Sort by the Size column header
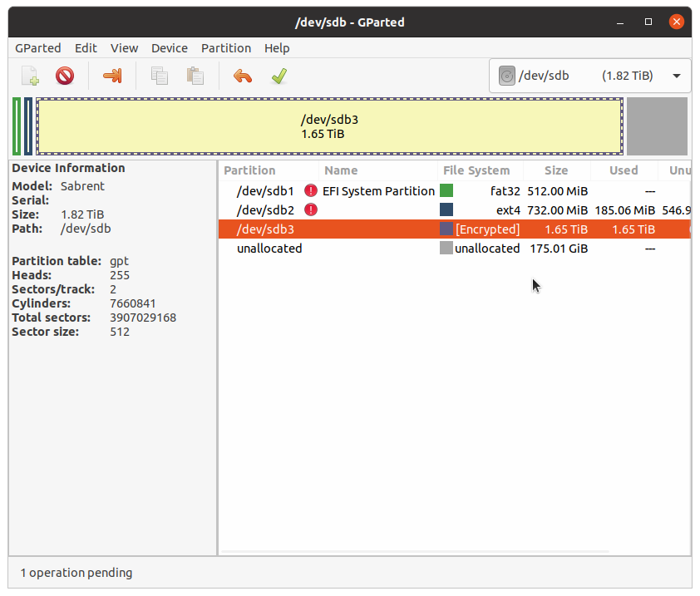Screen dimensions: 700x596 pos(557,170)
